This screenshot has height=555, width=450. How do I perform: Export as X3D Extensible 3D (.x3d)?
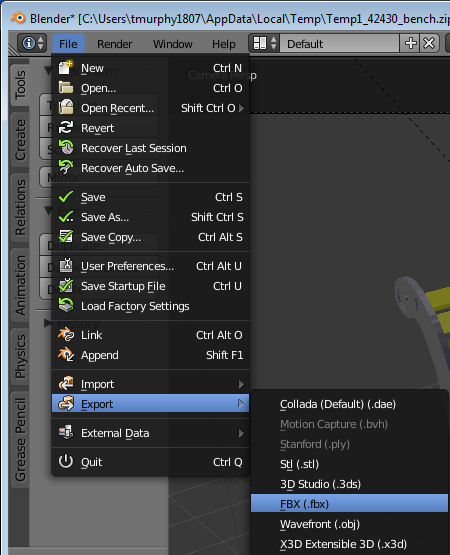point(349,544)
